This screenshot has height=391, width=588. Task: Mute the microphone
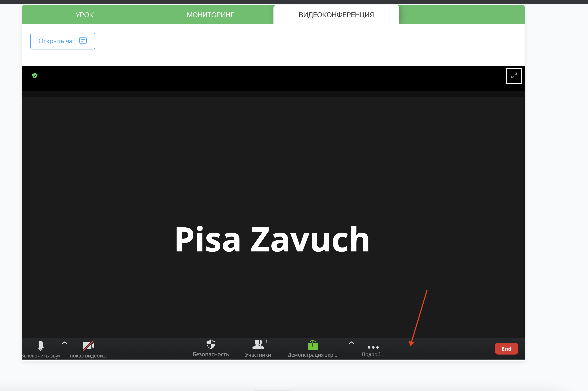tap(41, 346)
